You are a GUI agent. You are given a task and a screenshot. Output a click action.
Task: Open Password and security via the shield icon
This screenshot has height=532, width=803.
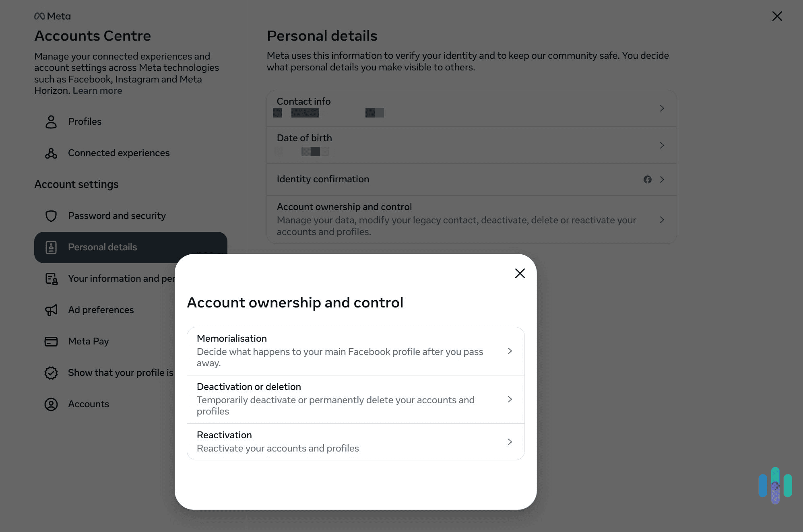point(51,216)
